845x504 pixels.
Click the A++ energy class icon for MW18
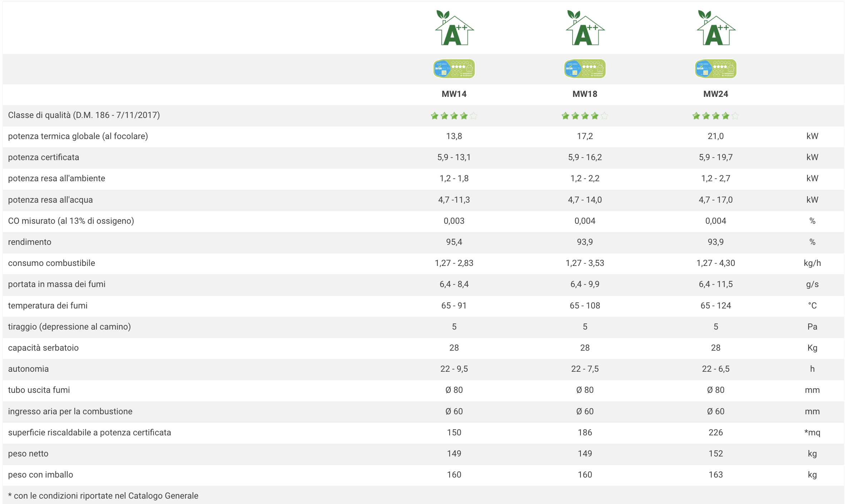tap(585, 28)
